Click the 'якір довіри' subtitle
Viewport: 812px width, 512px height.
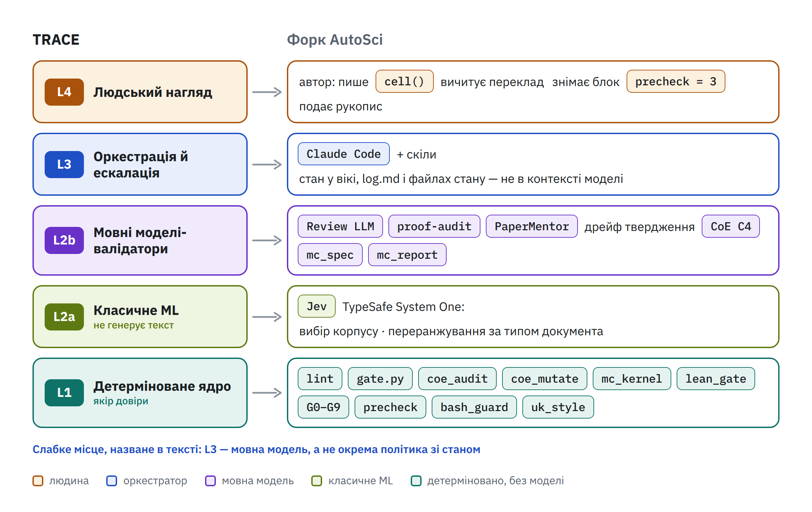click(x=121, y=401)
